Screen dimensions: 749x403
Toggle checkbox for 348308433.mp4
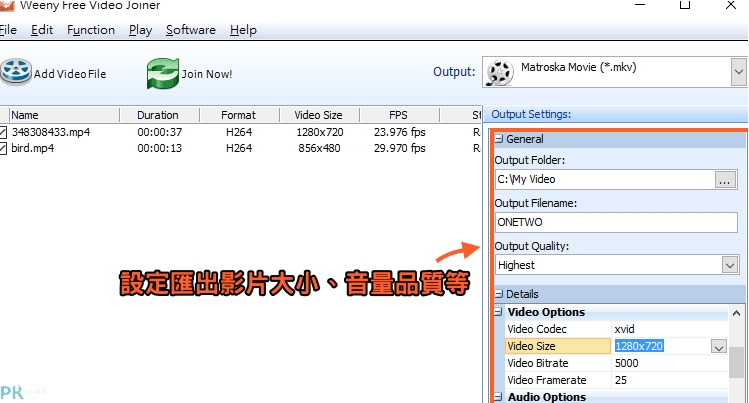pos(3,132)
